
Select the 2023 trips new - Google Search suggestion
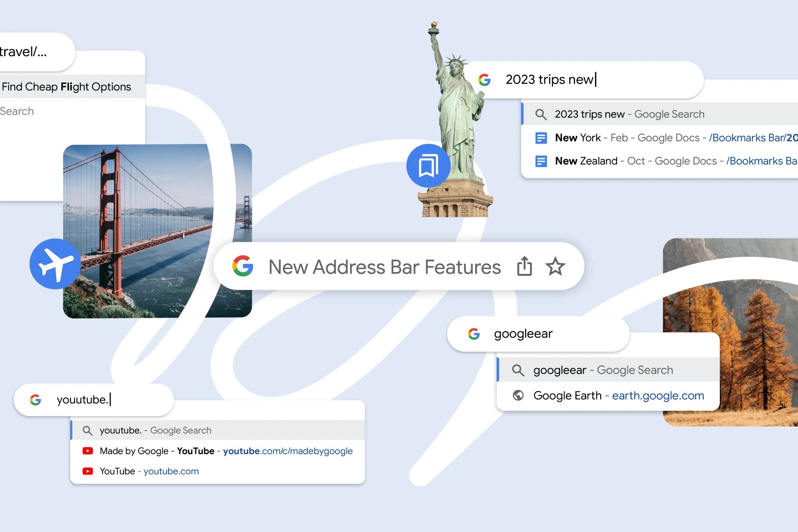660,114
